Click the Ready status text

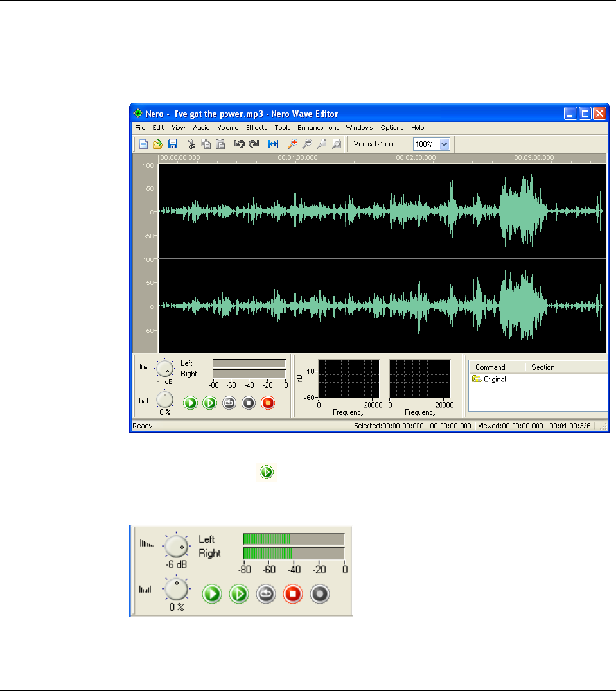pos(143,426)
